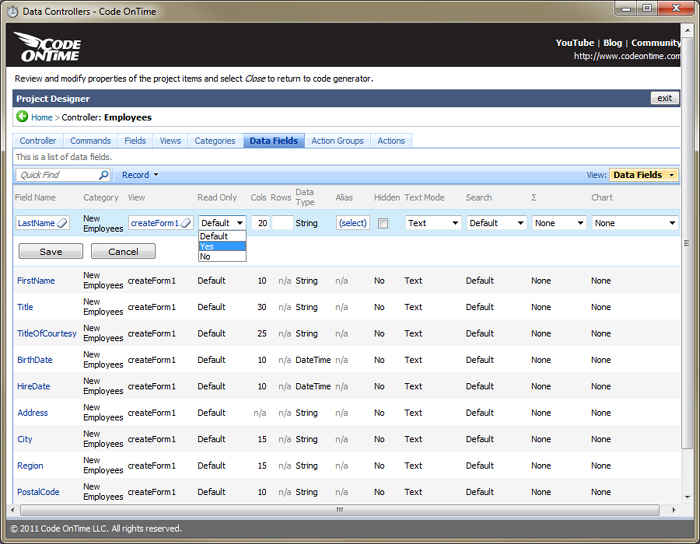Open the YouTube link

pos(575,43)
